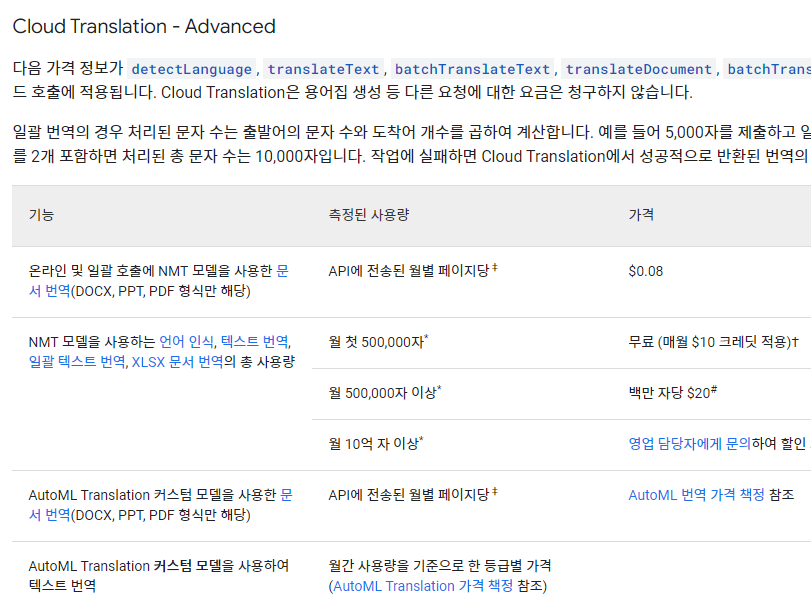Click the API에 전송된 월별 페이지당 cell in AutoML row
This screenshot has width=811, height=599.
click(x=413, y=495)
